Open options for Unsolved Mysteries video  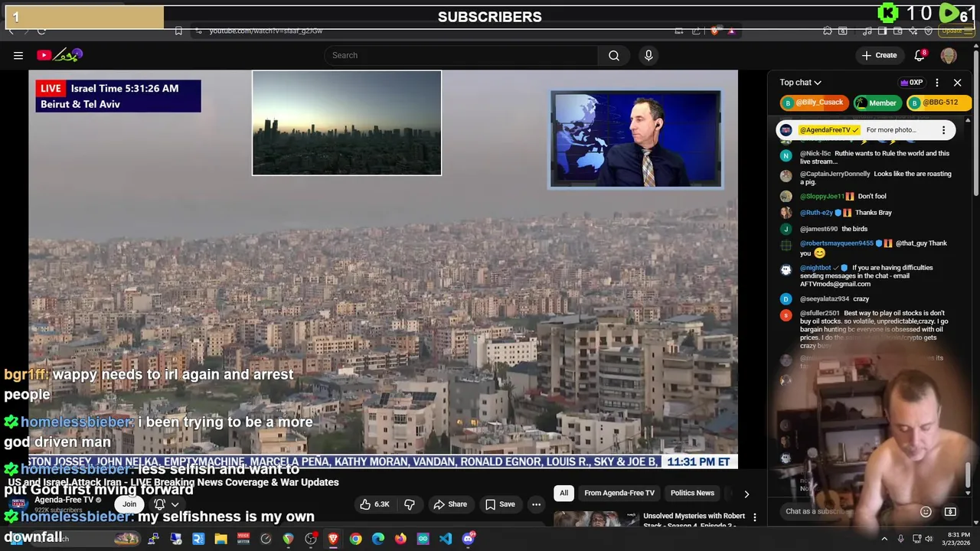[755, 518]
